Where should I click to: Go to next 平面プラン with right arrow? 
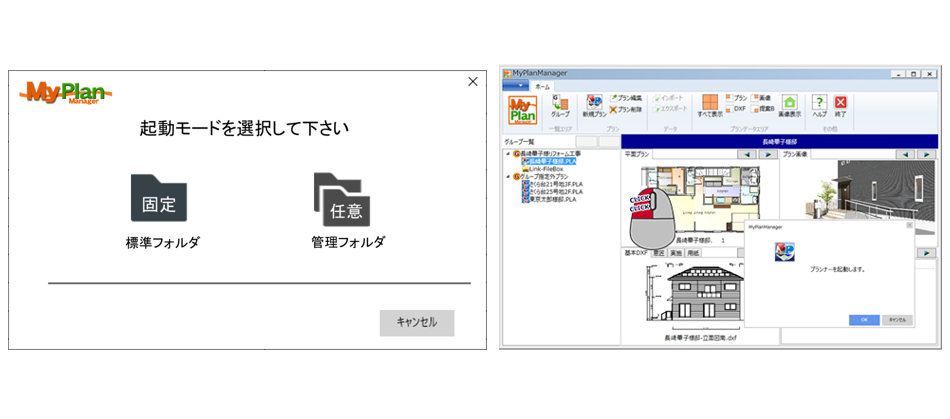pos(768,154)
